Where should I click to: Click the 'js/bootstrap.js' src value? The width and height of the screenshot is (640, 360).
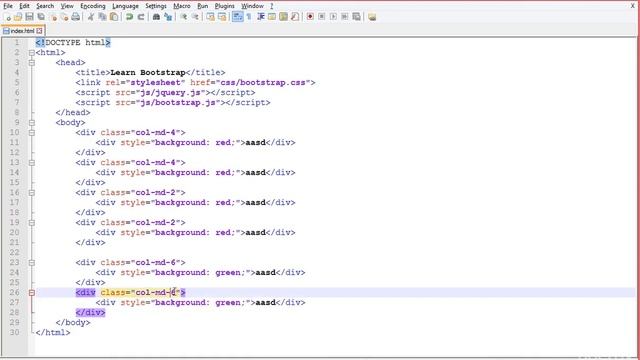[x=178, y=102]
